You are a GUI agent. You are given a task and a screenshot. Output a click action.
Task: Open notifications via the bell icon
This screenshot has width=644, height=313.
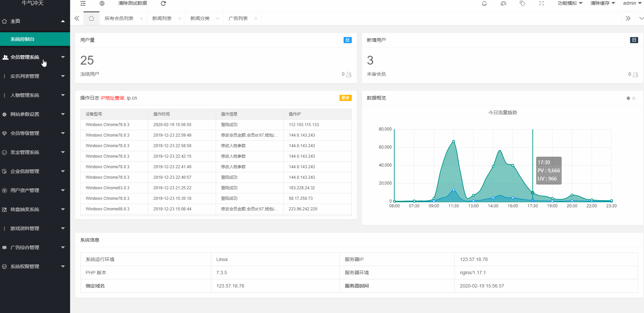(484, 3)
